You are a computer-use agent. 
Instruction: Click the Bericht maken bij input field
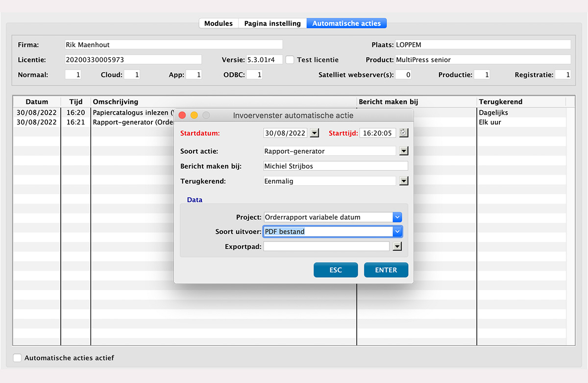(336, 166)
